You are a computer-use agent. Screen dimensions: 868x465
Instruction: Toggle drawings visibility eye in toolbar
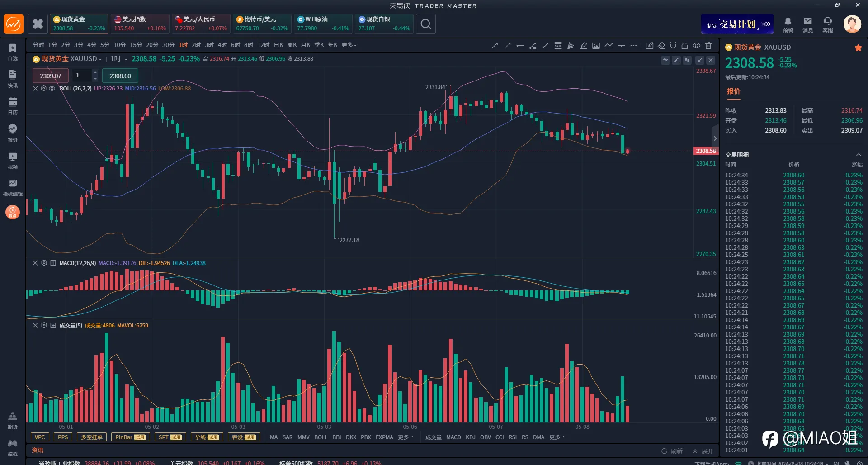697,45
